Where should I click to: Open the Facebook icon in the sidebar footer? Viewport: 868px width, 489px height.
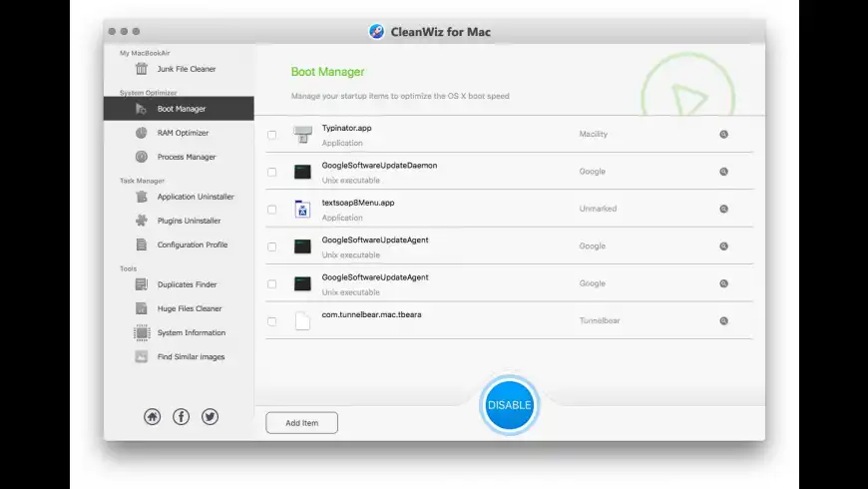pyautogui.click(x=181, y=416)
